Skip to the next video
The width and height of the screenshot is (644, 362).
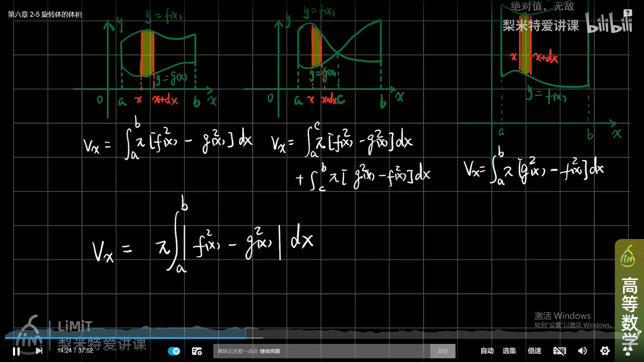click(39, 351)
